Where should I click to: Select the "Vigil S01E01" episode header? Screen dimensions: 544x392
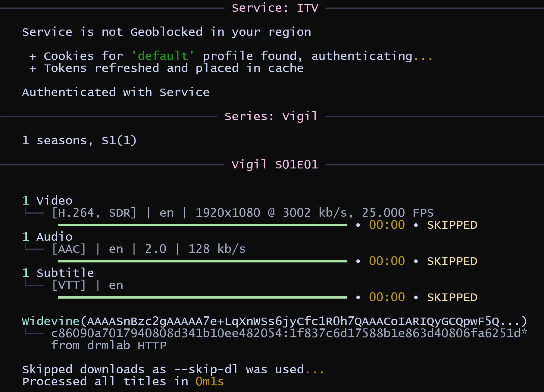(275, 165)
